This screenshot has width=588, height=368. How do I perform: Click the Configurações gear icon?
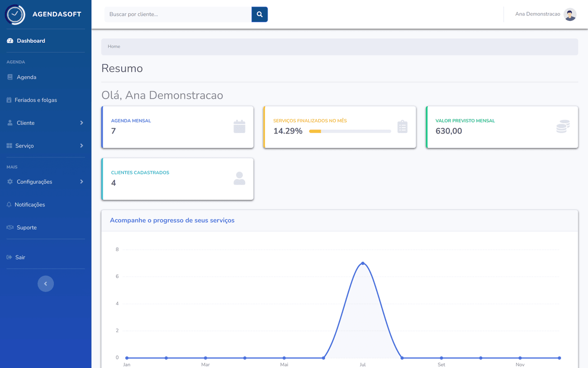point(10,182)
